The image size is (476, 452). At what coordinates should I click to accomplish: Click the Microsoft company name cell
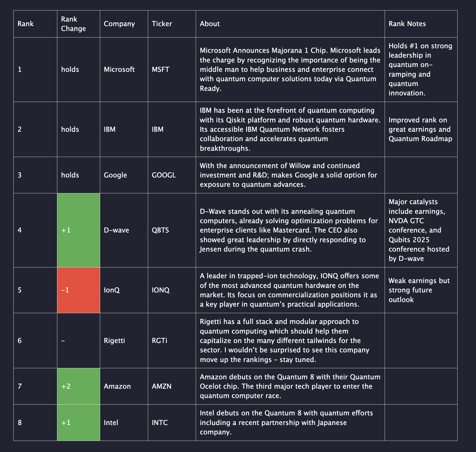[x=119, y=70]
